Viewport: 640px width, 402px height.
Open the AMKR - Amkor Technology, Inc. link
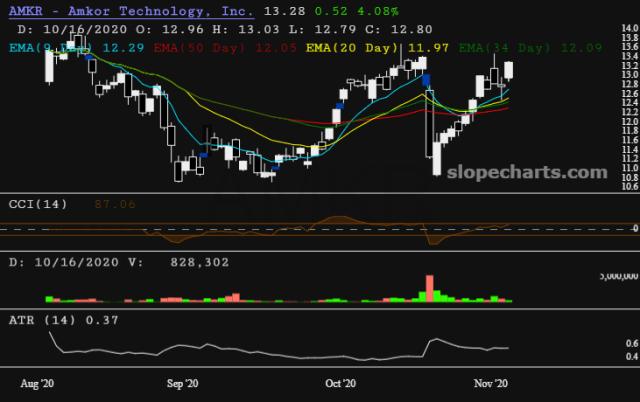(x=131, y=11)
